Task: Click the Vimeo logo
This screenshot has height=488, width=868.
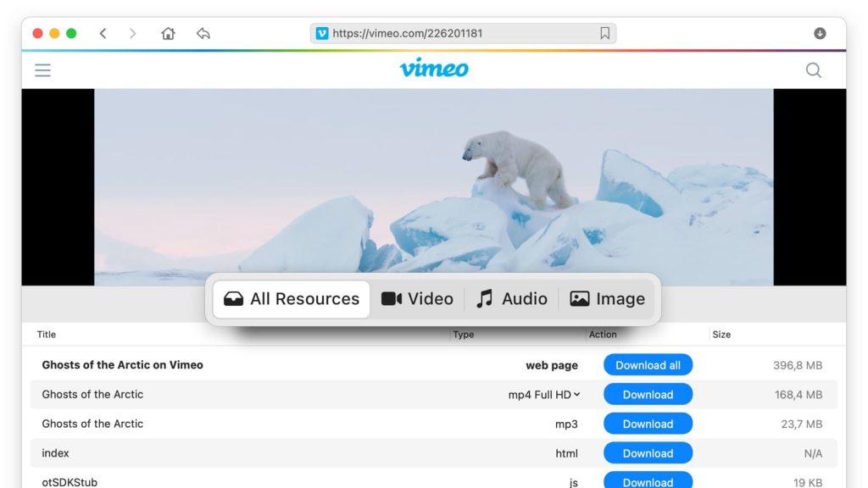Action: pyautogui.click(x=434, y=68)
